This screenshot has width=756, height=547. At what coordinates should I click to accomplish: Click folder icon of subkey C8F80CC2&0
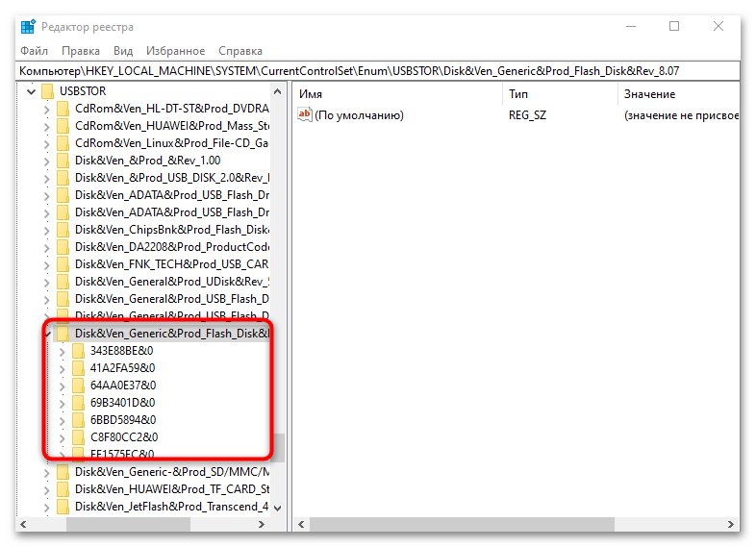(78, 437)
